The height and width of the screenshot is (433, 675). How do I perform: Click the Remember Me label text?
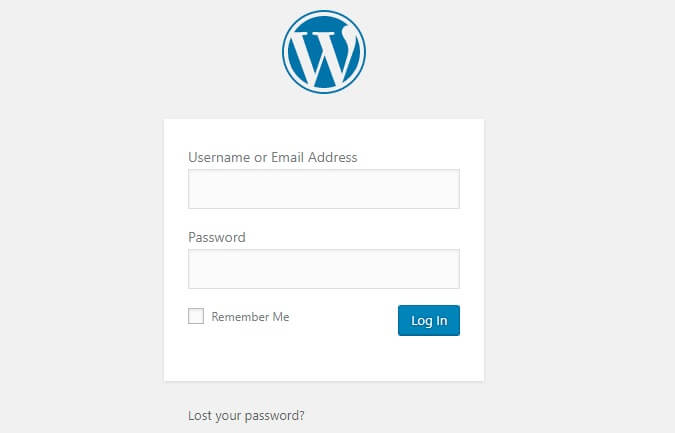(250, 317)
